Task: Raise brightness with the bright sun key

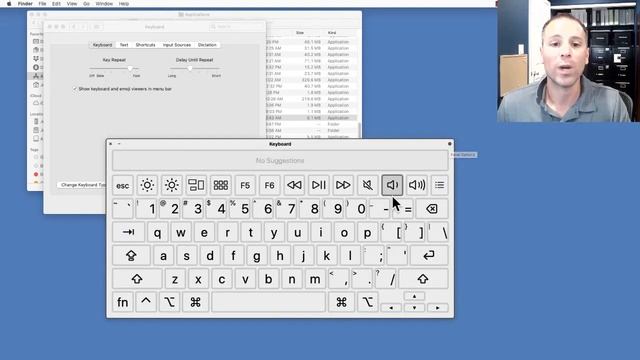Action: [171, 185]
